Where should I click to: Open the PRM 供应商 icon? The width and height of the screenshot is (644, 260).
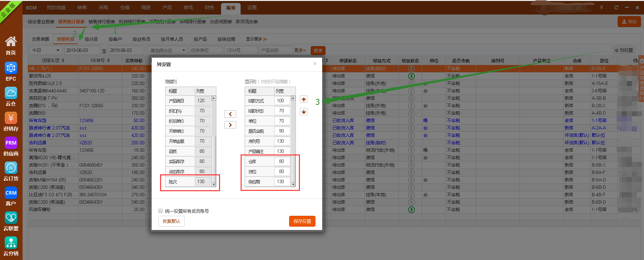(11, 143)
